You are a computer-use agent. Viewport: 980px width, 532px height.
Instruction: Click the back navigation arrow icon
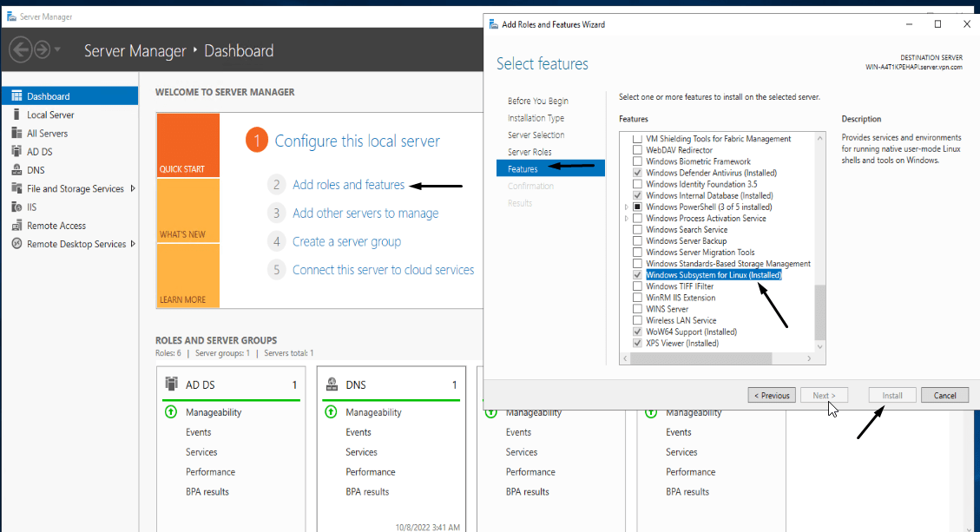(x=21, y=49)
